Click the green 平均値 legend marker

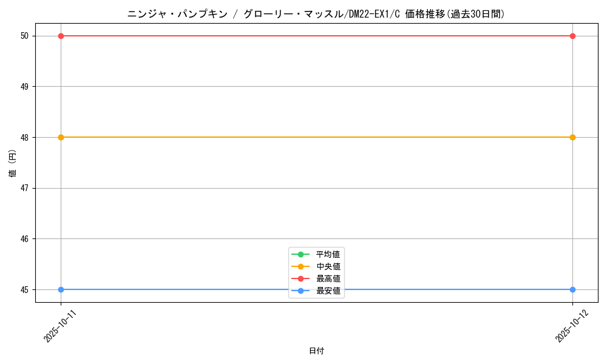[300, 254]
